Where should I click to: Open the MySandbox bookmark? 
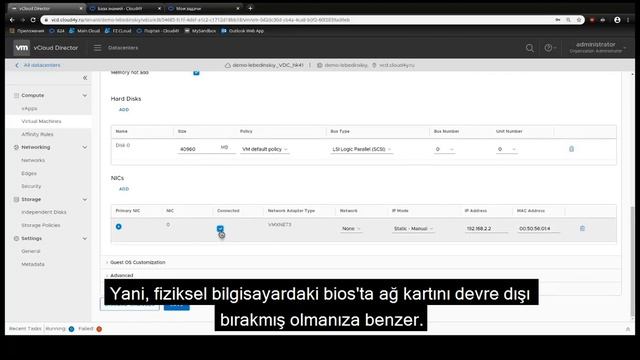pyautogui.click(x=200, y=31)
